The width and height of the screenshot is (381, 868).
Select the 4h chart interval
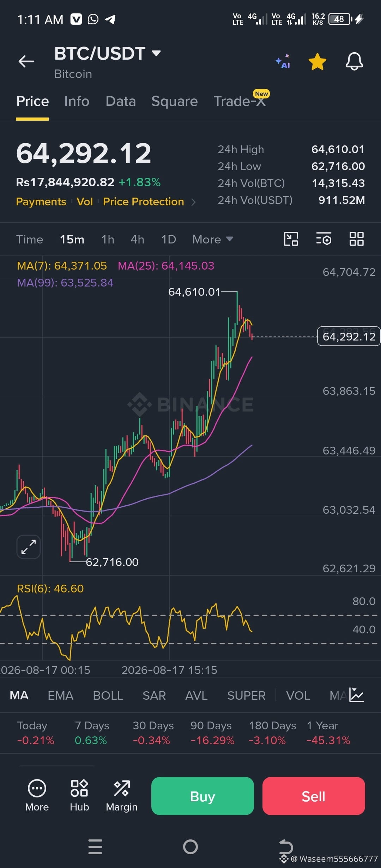click(x=137, y=239)
